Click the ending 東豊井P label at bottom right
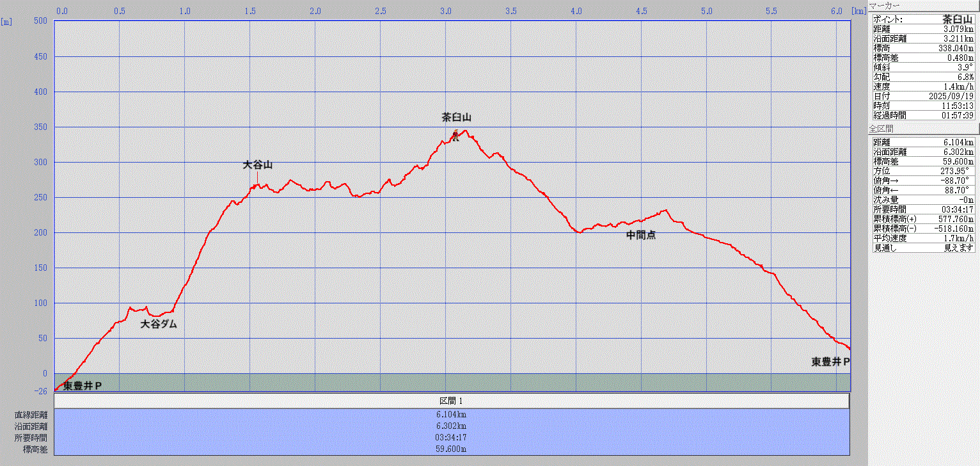The width and height of the screenshot is (980, 466). 830,362
